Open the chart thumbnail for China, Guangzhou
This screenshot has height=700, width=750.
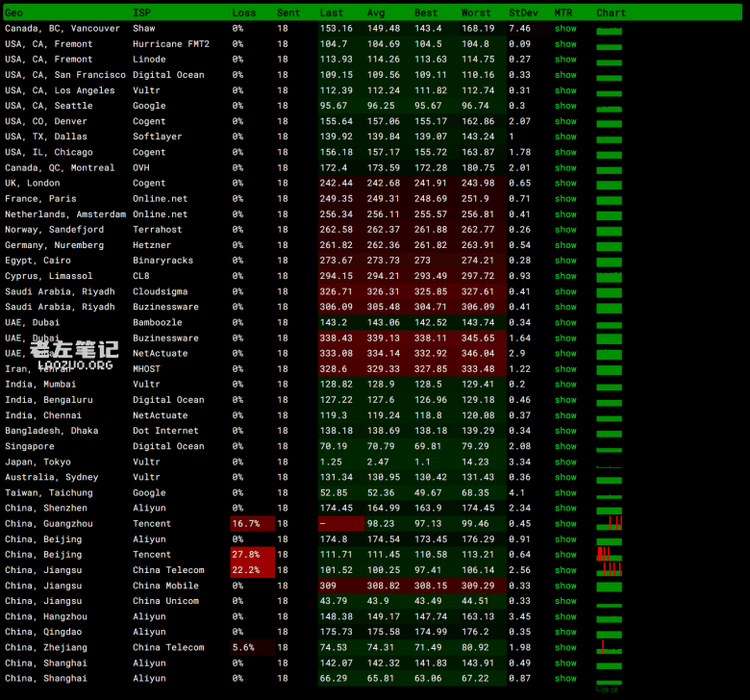click(x=610, y=524)
